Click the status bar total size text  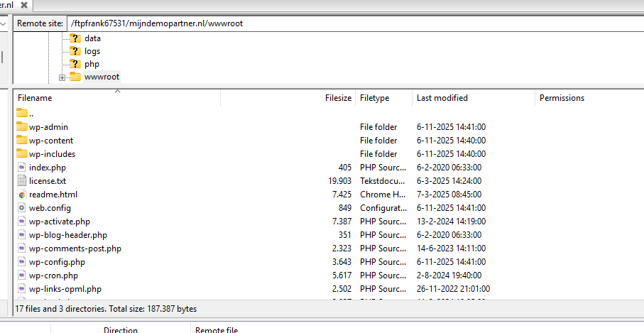pyautogui.click(x=153, y=309)
